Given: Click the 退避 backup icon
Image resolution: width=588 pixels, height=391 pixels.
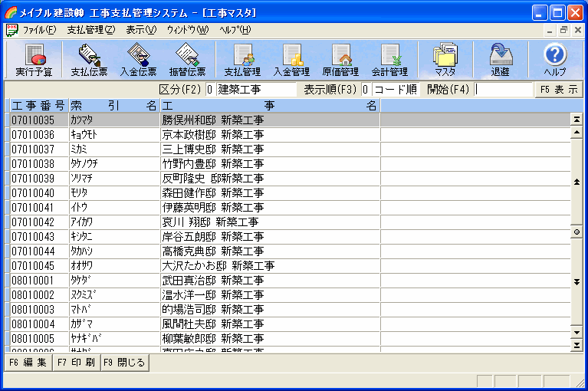Looking at the screenshot, I should [x=500, y=60].
